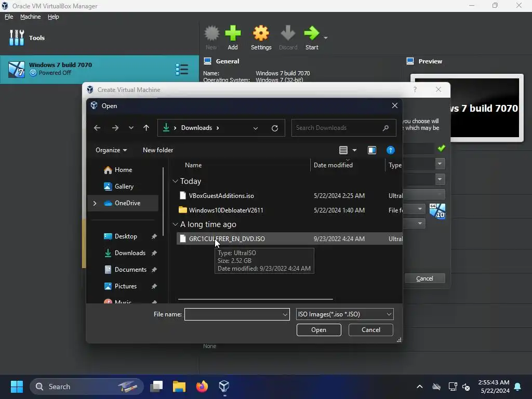This screenshot has height=399, width=532.
Task: Open File Explorer from taskbar
Action: 179,387
